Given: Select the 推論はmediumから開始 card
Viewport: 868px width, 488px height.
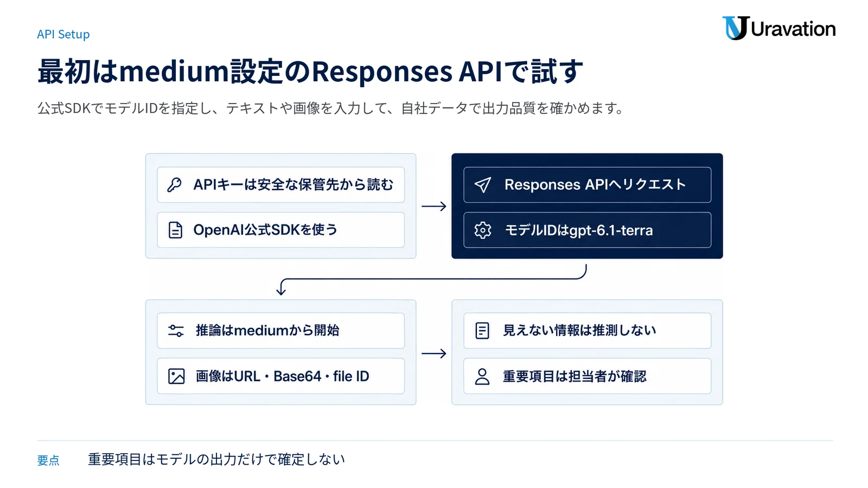Looking at the screenshot, I should coord(281,331).
